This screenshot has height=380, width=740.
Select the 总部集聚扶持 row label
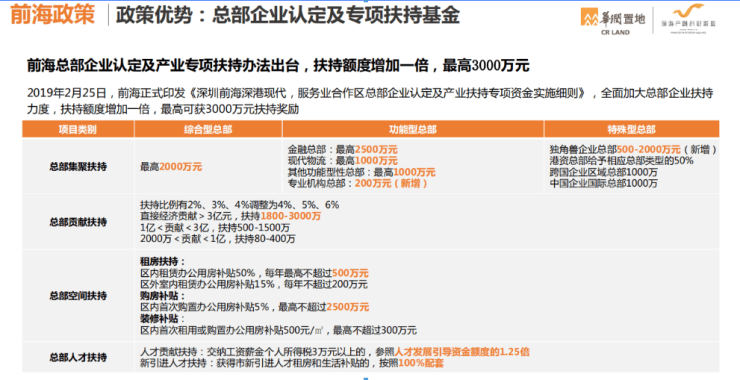[78, 167]
